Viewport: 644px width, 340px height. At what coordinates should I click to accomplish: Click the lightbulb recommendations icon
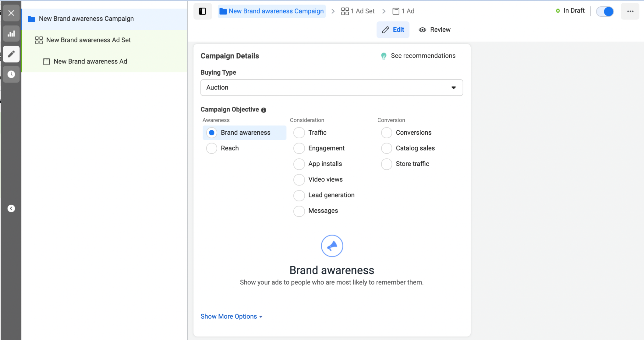click(x=383, y=56)
